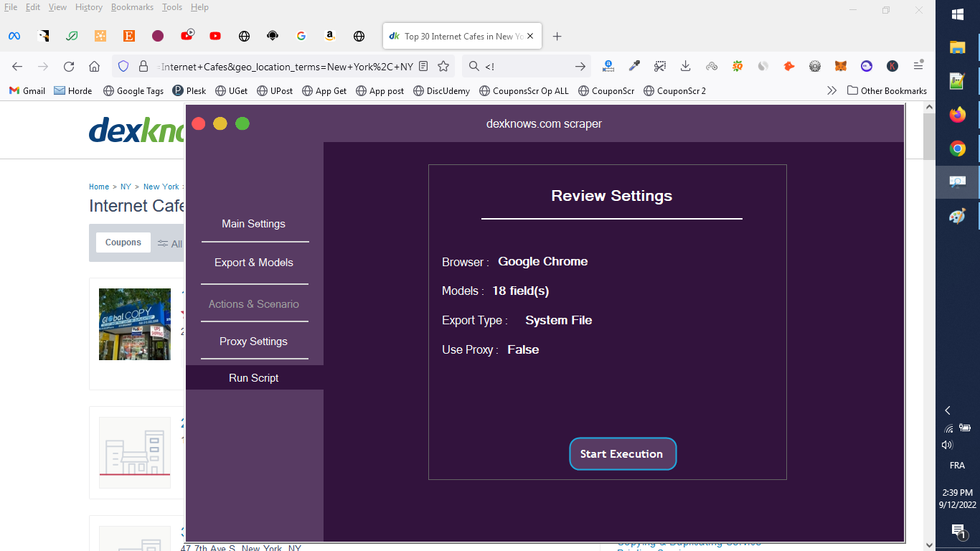Click the tracking protection shield icon

pyautogui.click(x=123, y=67)
